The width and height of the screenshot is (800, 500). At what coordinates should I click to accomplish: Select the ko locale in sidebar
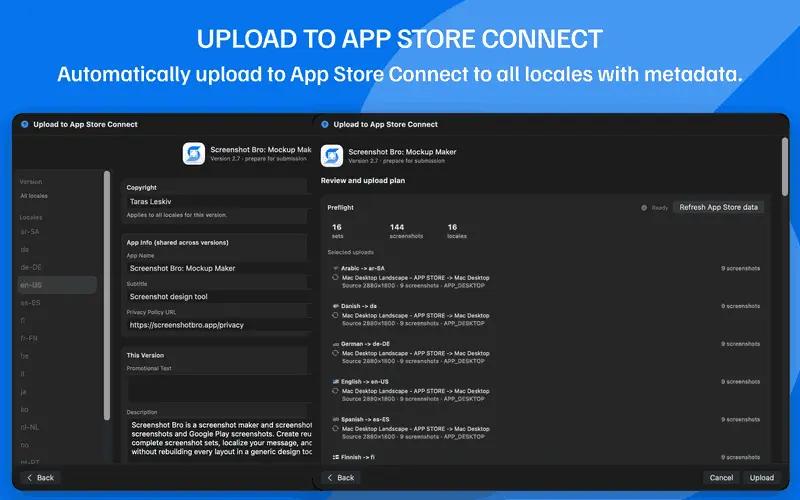pyautogui.click(x=24, y=410)
